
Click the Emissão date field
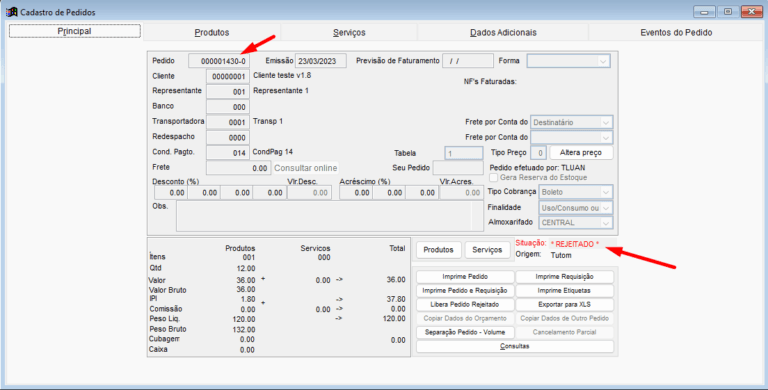point(321,61)
